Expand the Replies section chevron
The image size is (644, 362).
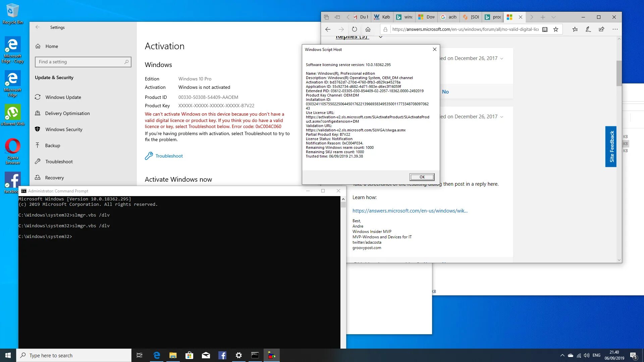pyautogui.click(x=381, y=36)
